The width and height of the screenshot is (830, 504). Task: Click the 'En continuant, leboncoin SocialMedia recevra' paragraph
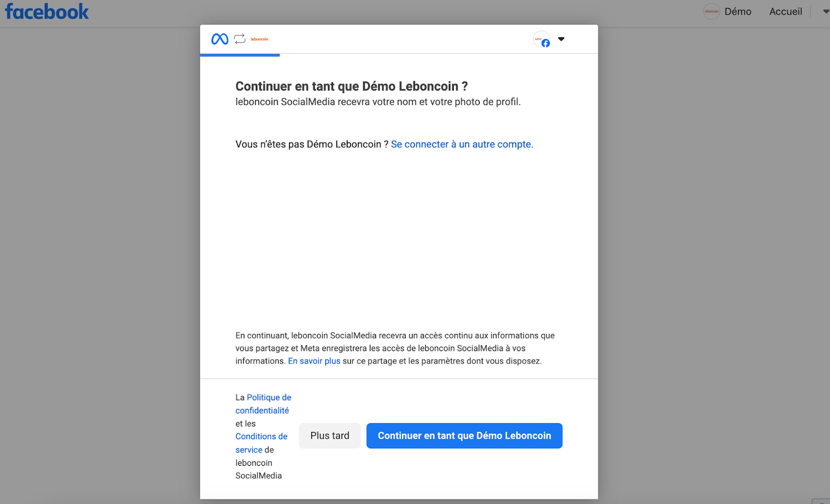[395, 348]
